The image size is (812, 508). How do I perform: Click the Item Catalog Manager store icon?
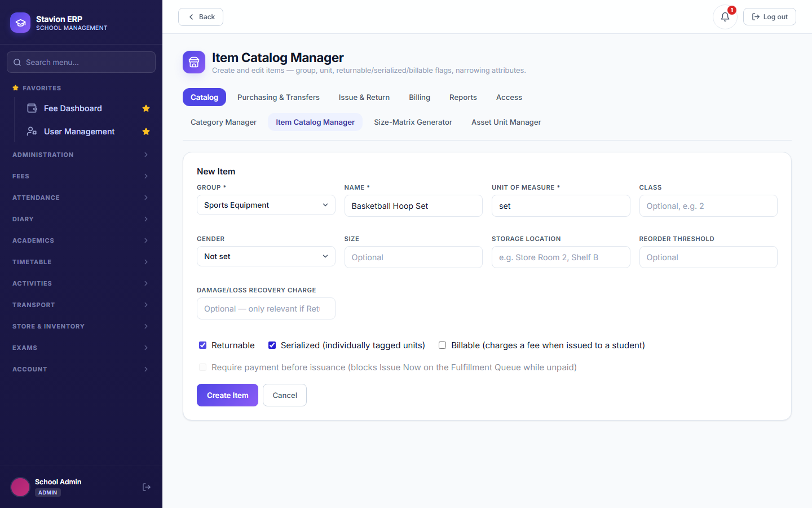click(x=194, y=62)
